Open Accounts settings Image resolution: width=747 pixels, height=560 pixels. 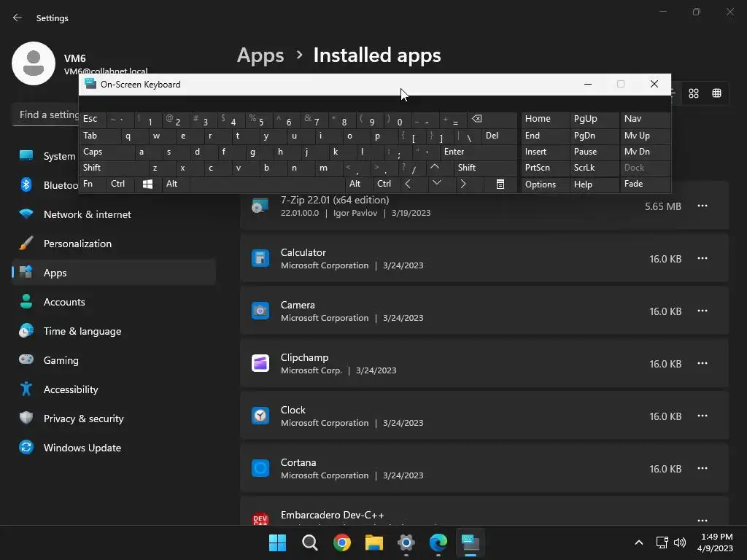(114, 302)
